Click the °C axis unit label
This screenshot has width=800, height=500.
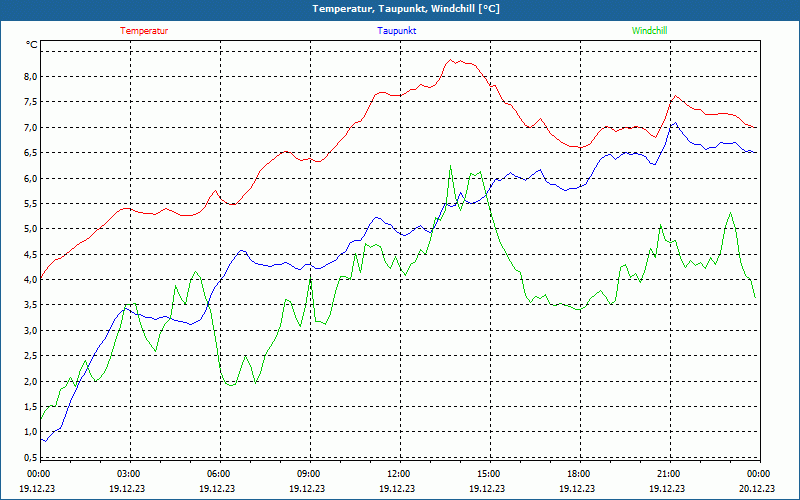(x=32, y=45)
